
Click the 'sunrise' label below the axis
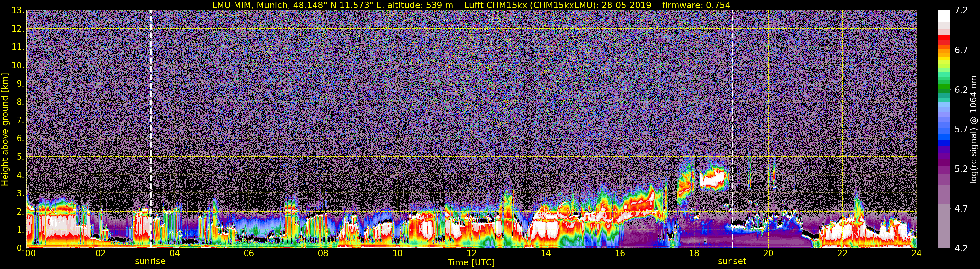click(150, 262)
